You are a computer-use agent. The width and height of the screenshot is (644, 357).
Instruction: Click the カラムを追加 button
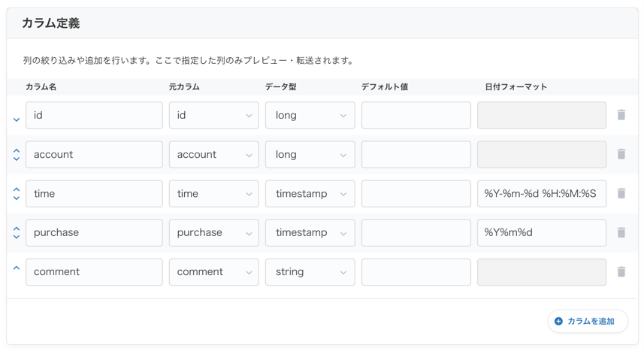coord(588,321)
